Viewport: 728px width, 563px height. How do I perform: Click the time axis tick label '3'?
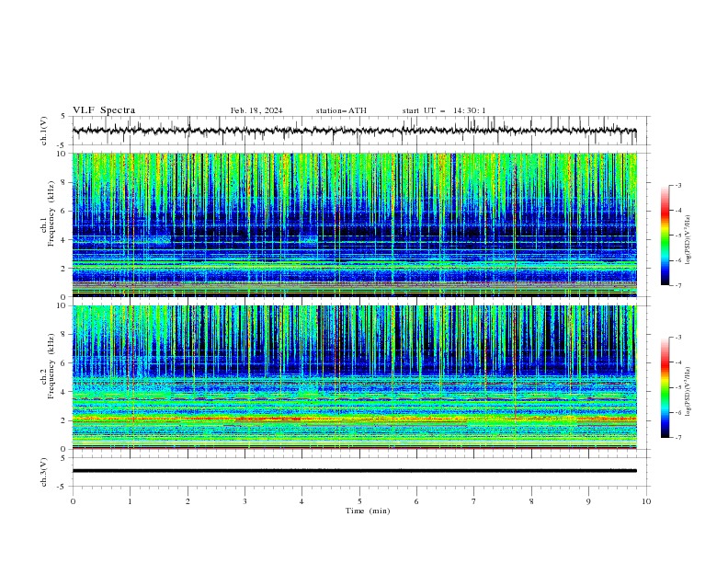[x=245, y=501]
